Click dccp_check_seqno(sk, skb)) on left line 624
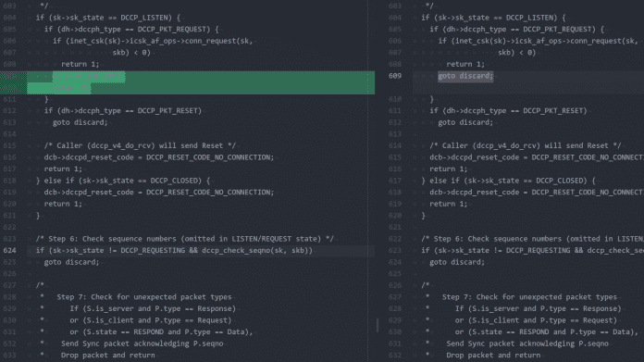644x362 pixels. click(257, 250)
